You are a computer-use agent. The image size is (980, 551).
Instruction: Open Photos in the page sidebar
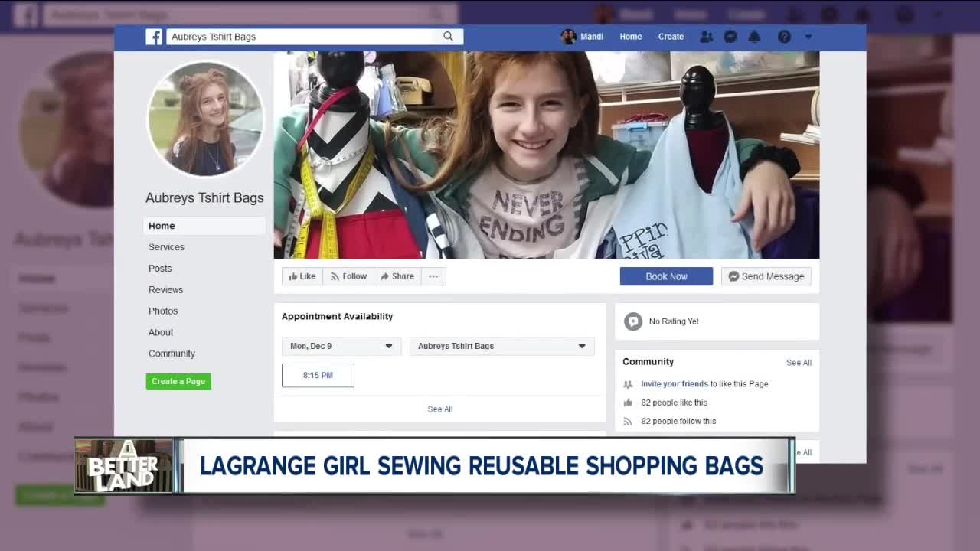163,311
